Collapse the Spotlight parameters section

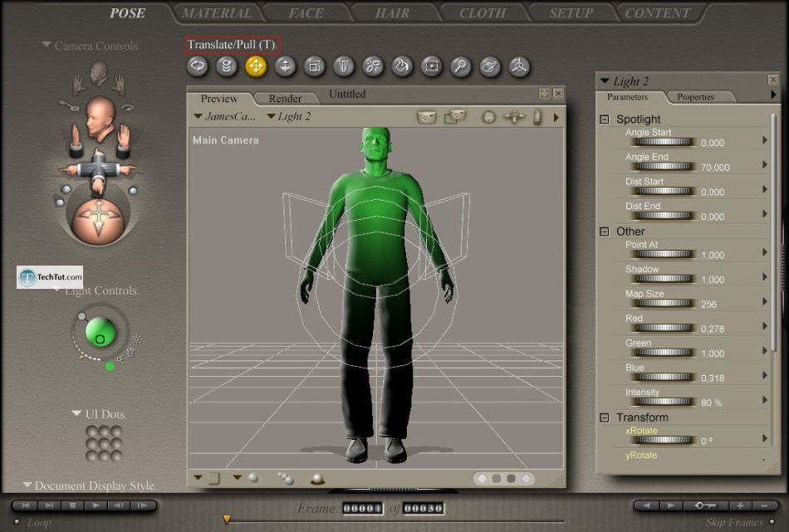[x=604, y=119]
